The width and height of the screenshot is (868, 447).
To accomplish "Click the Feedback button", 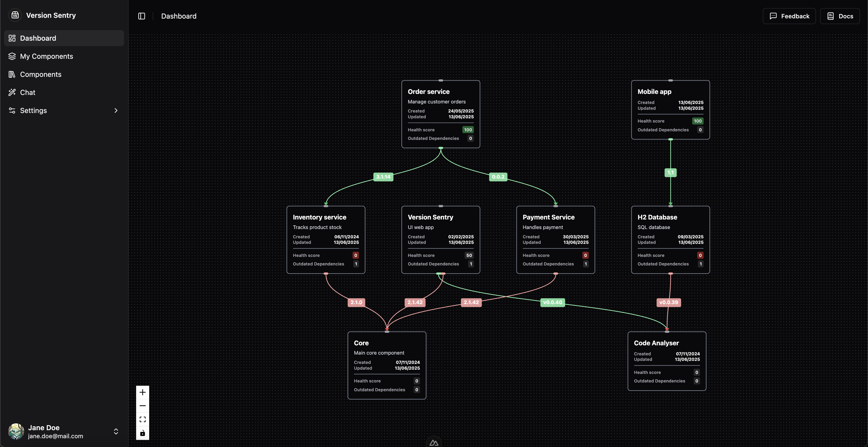I will pyautogui.click(x=789, y=16).
